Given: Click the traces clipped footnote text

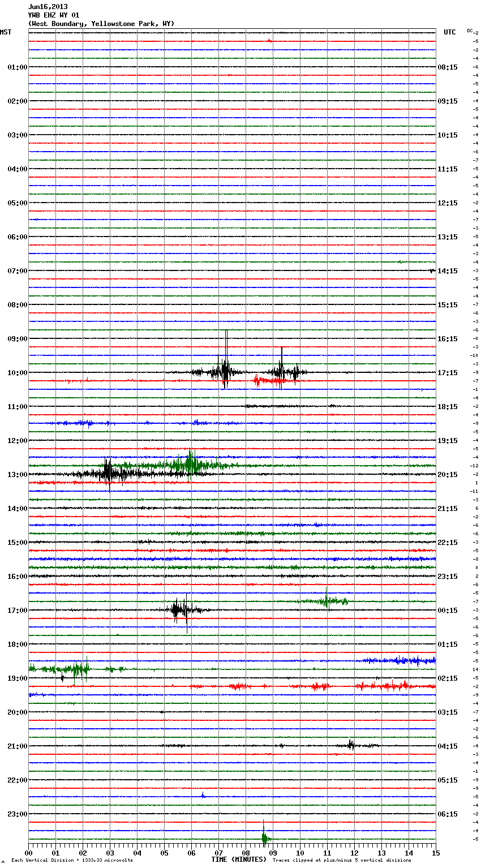Looking at the screenshot, I should 342,861.
